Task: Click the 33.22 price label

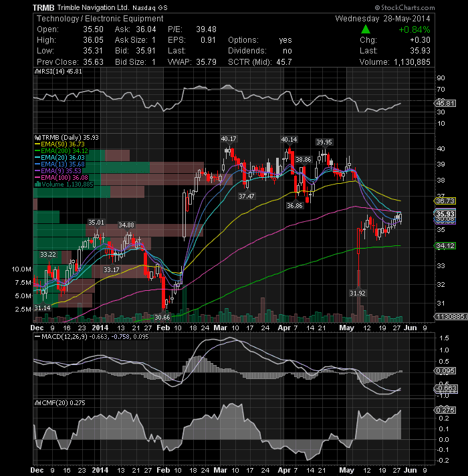Action: click(x=48, y=255)
